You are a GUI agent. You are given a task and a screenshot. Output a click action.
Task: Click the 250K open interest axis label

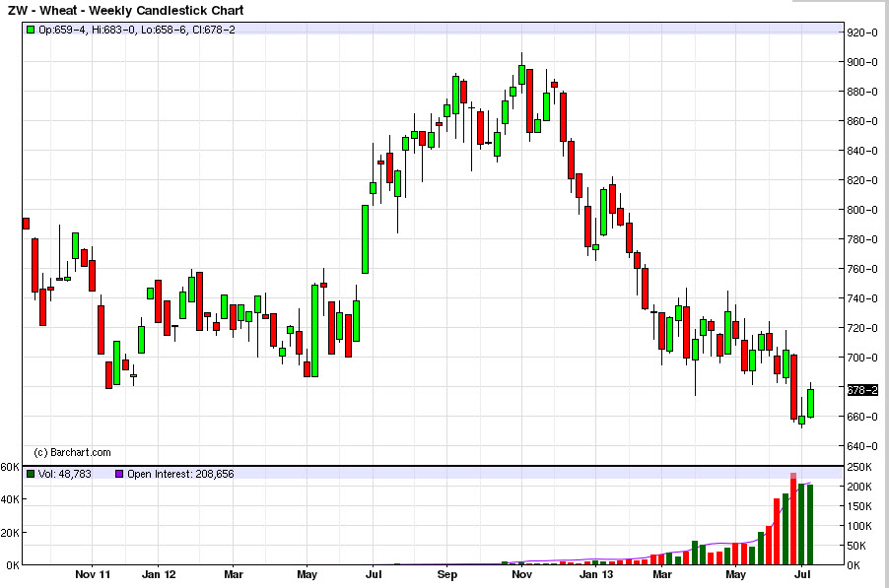click(859, 467)
